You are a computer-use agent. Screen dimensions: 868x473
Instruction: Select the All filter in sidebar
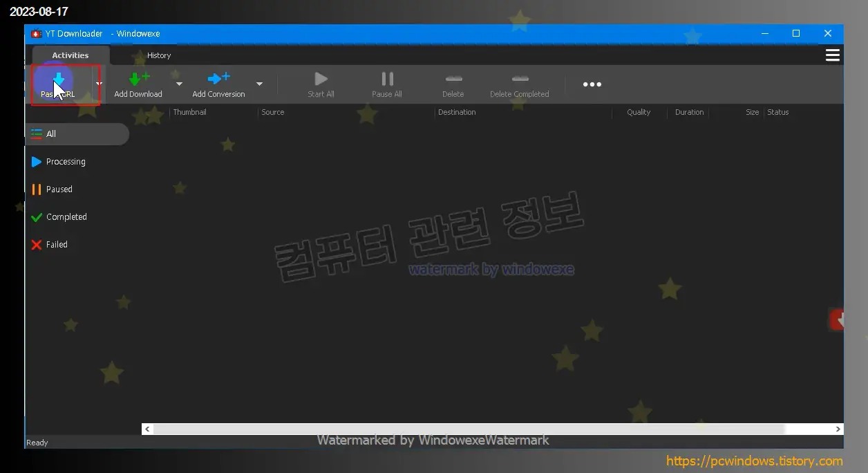tap(77, 134)
